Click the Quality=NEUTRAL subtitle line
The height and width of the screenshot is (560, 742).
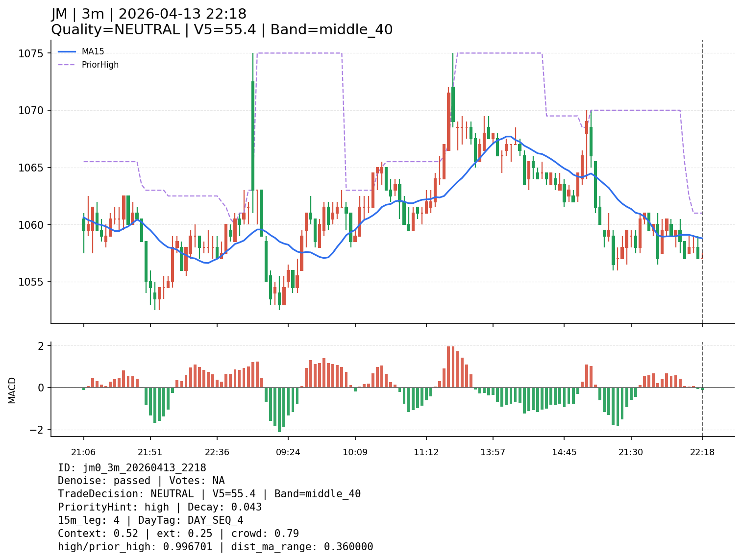coord(222,30)
